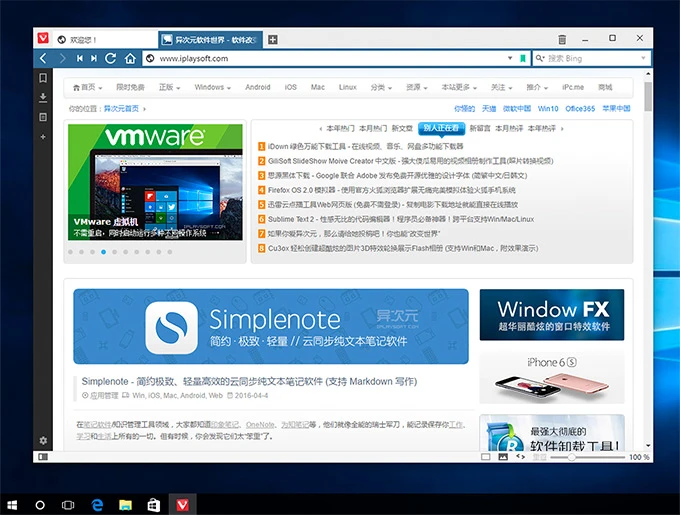Open the 异次元首页 breadcrumb link
680x515 pixels.
click(x=121, y=108)
